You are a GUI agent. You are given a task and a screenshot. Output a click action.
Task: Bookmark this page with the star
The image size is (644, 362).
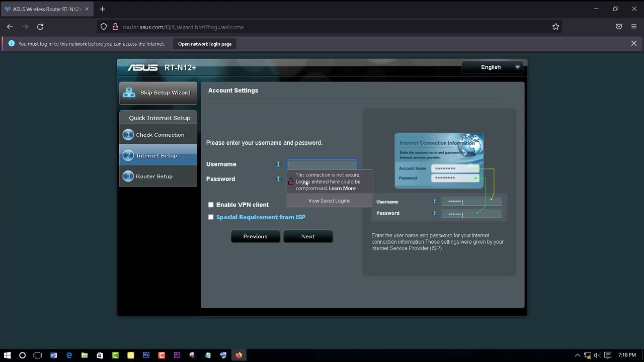point(556,27)
